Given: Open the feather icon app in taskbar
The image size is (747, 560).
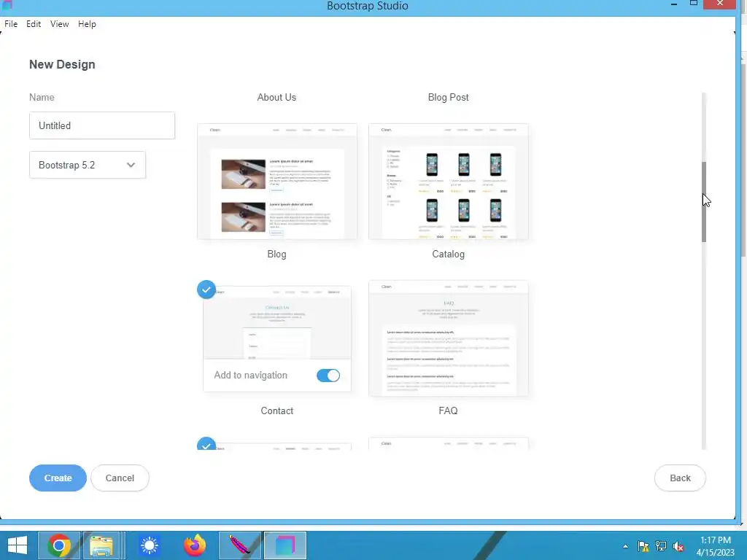Looking at the screenshot, I should pos(240,545).
